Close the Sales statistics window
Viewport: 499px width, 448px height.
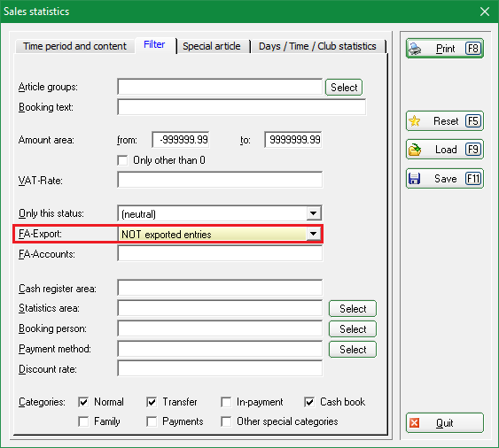[x=485, y=12]
